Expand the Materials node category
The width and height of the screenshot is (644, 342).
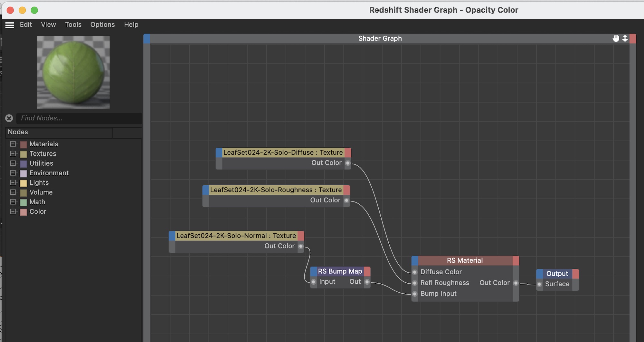(13, 144)
